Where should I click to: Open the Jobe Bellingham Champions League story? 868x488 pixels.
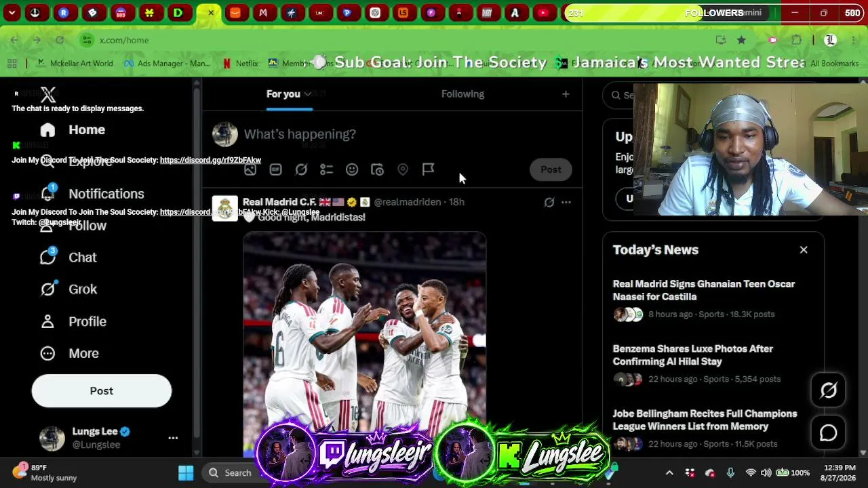pyautogui.click(x=705, y=420)
